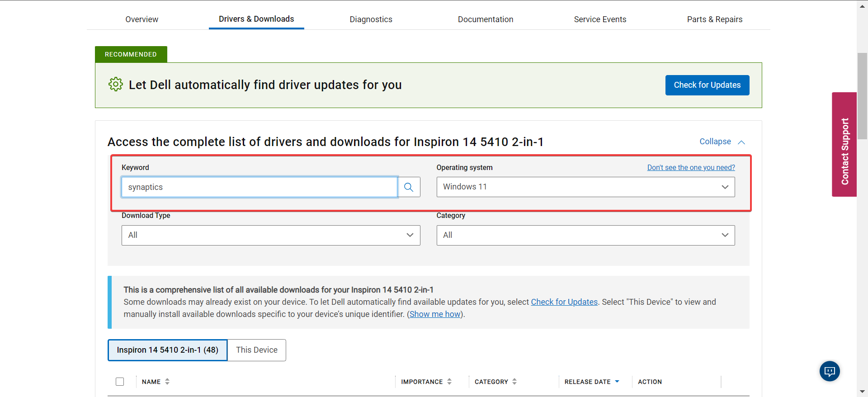Click the Check for Updates button
The width and height of the screenshot is (868, 397).
tap(707, 85)
